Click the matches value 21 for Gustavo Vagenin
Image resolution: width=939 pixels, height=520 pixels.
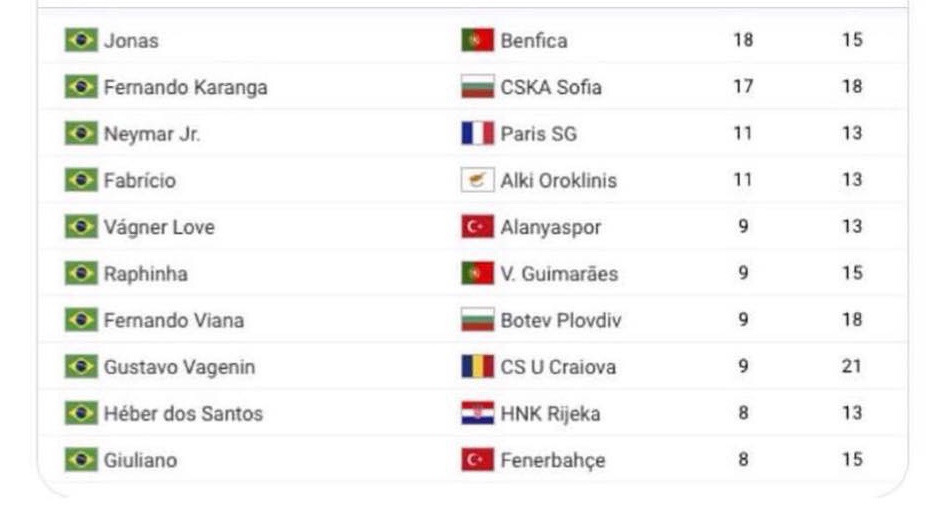(852, 366)
